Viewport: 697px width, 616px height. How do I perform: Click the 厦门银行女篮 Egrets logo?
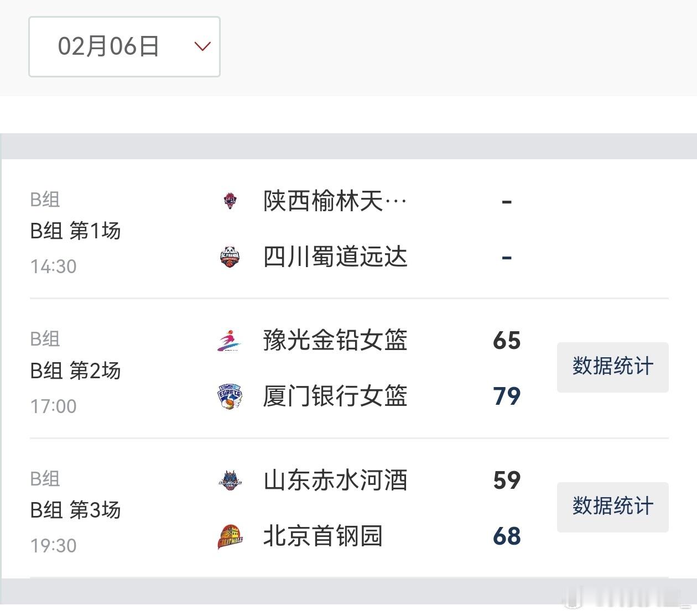click(230, 396)
